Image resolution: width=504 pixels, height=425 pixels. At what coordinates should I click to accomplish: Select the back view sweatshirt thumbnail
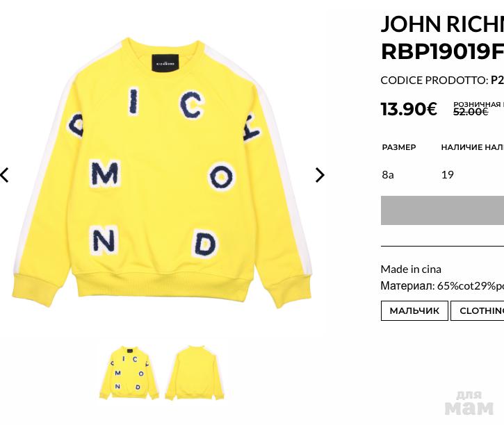click(x=195, y=373)
